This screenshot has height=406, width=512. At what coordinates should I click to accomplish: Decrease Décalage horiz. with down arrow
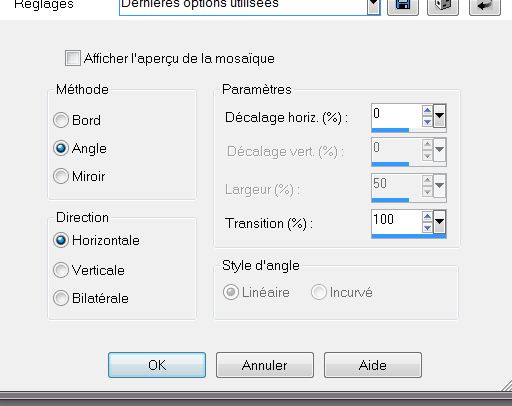point(427,122)
